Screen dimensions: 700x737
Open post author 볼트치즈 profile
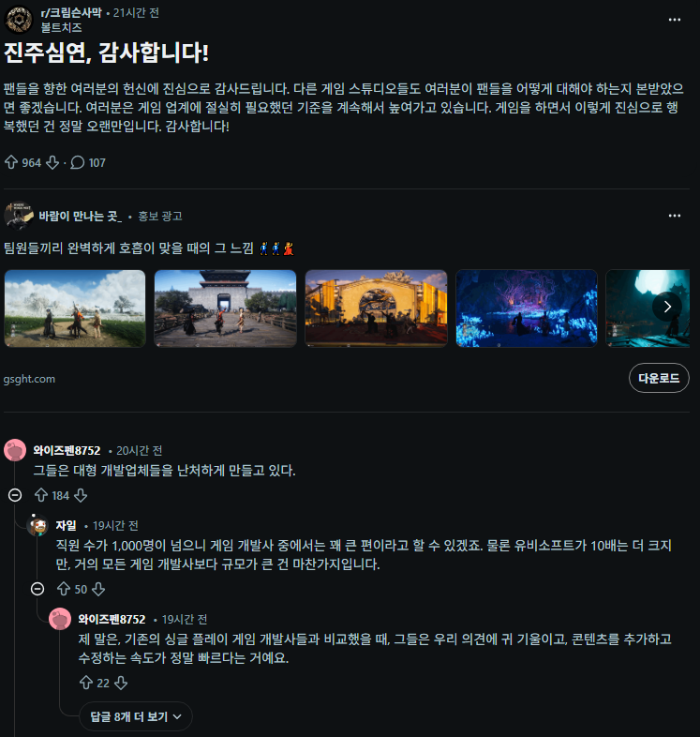click(x=61, y=27)
